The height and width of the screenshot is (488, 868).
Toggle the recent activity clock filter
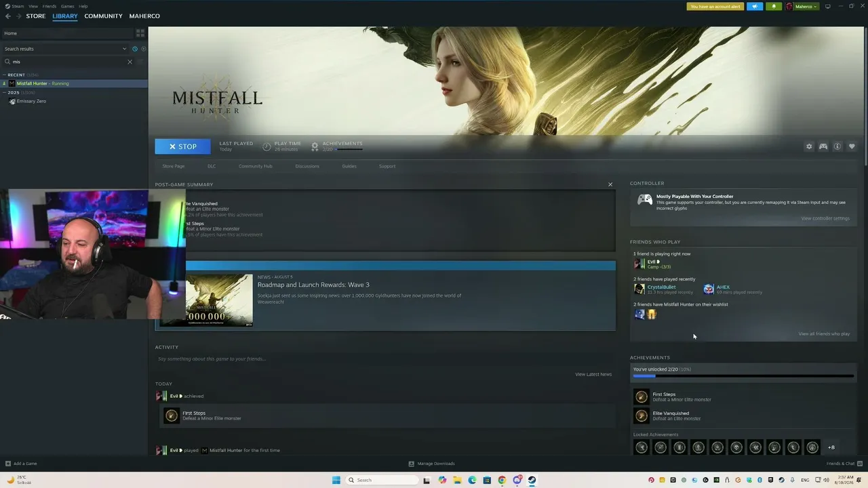[135, 49]
